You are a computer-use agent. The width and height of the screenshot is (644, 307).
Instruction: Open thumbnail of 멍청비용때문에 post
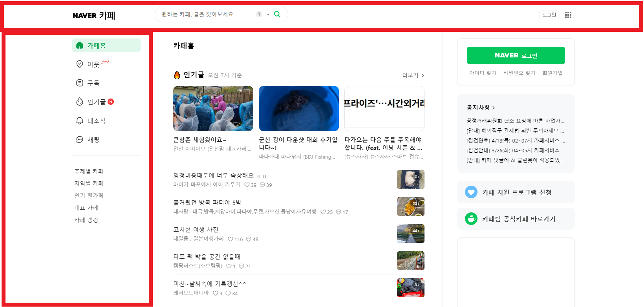click(x=411, y=179)
